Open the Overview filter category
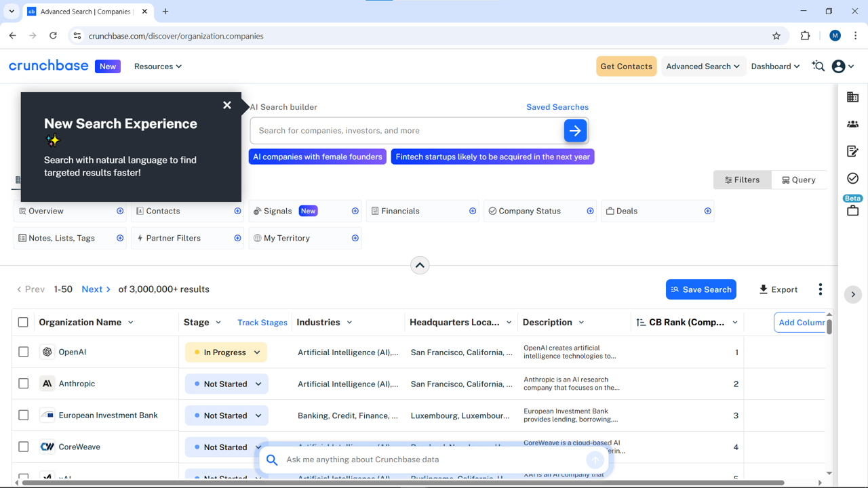This screenshot has width=868, height=488. coord(70,211)
